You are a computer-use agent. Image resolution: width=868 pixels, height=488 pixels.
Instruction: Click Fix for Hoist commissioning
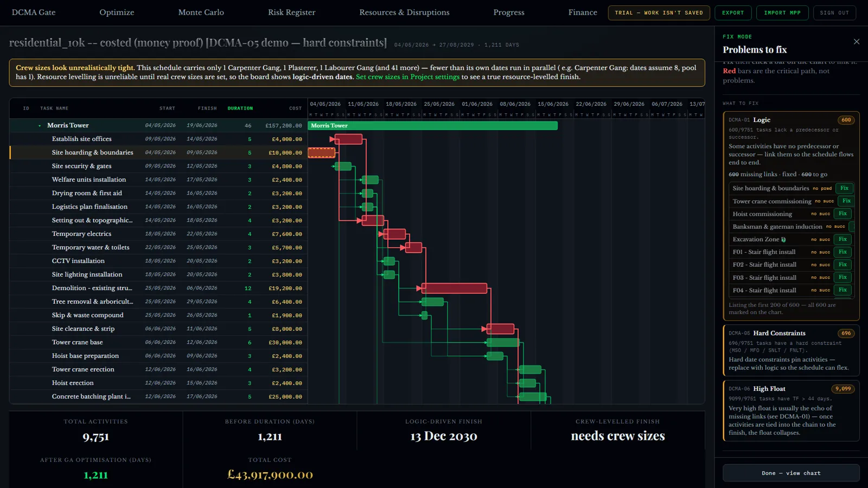(843, 214)
